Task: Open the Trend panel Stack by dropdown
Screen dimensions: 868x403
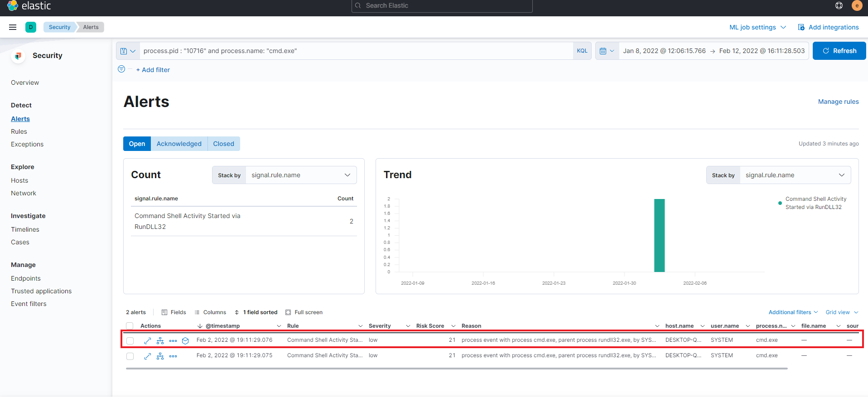Action: (x=795, y=175)
